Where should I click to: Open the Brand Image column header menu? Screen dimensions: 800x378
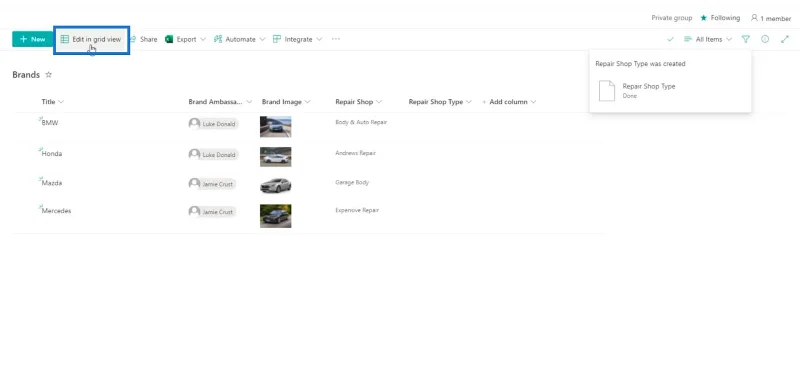[286, 102]
